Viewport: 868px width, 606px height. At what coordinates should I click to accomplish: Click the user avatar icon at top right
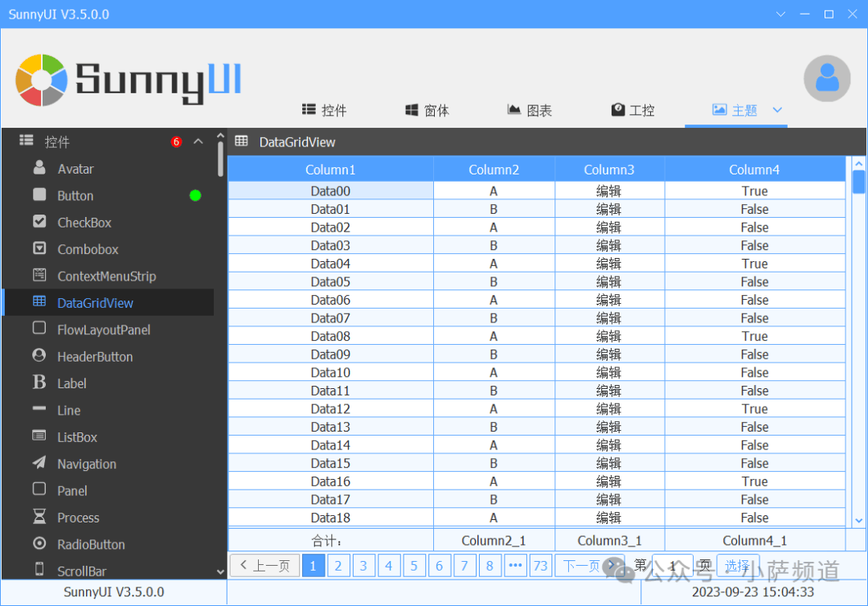click(x=827, y=79)
